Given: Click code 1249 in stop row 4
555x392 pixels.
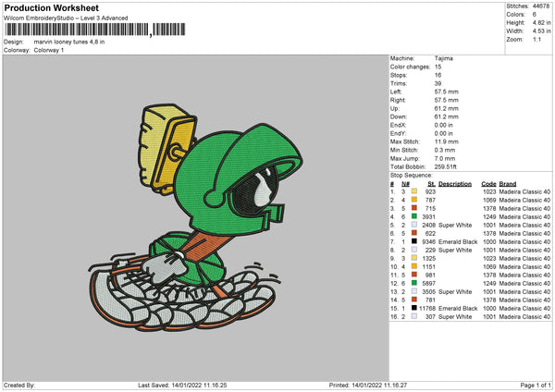Looking at the screenshot, I should coord(489,216).
